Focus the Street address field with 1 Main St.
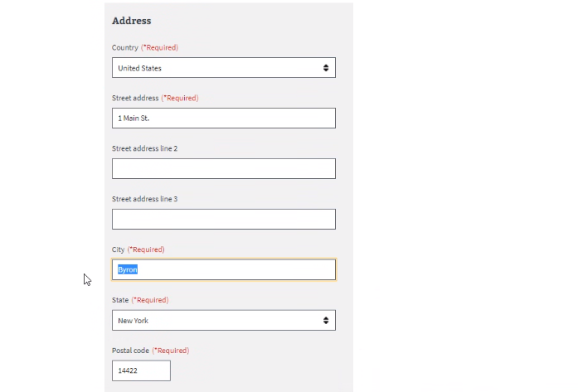 224,119
